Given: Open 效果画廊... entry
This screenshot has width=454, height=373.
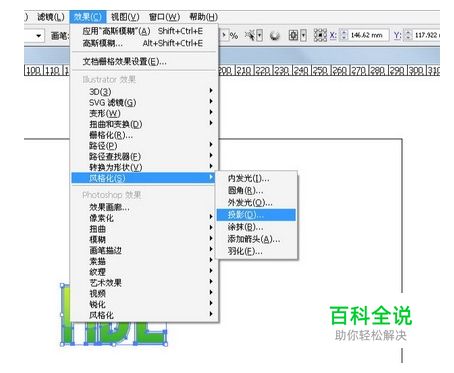Looking at the screenshot, I should [144, 207].
